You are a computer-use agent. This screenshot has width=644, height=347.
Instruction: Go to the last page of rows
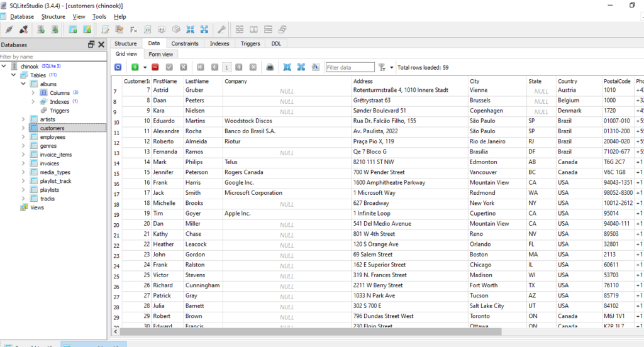(253, 67)
